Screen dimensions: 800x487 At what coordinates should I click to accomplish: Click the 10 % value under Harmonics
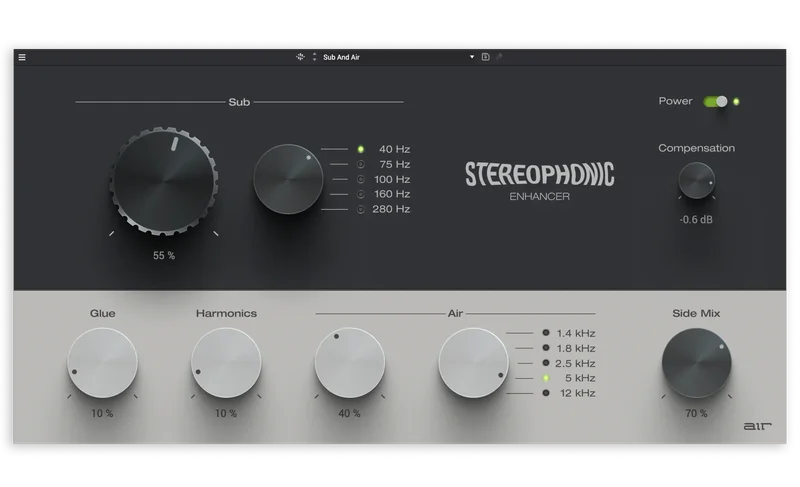pos(226,414)
